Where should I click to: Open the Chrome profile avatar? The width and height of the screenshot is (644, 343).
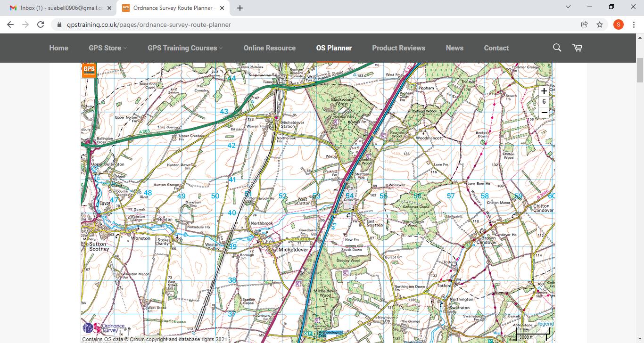pyautogui.click(x=618, y=24)
